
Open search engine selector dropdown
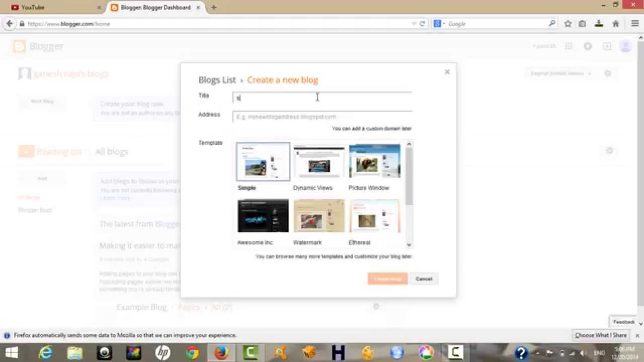[x=439, y=24]
